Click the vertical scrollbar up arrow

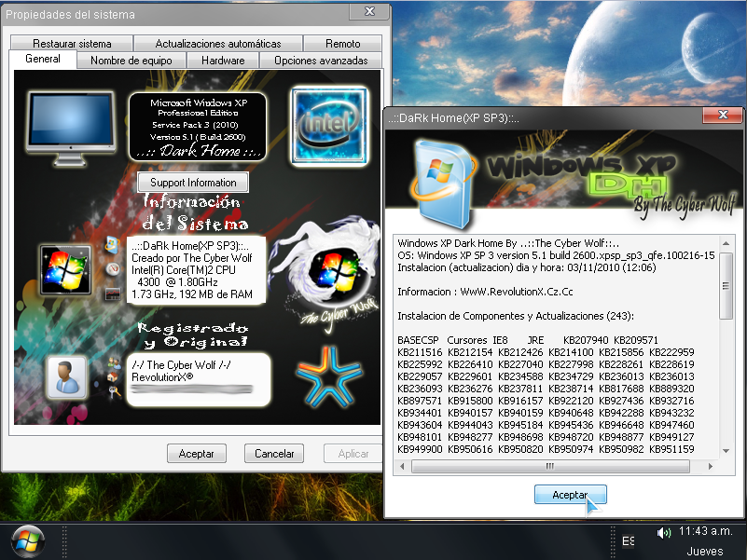(x=726, y=243)
